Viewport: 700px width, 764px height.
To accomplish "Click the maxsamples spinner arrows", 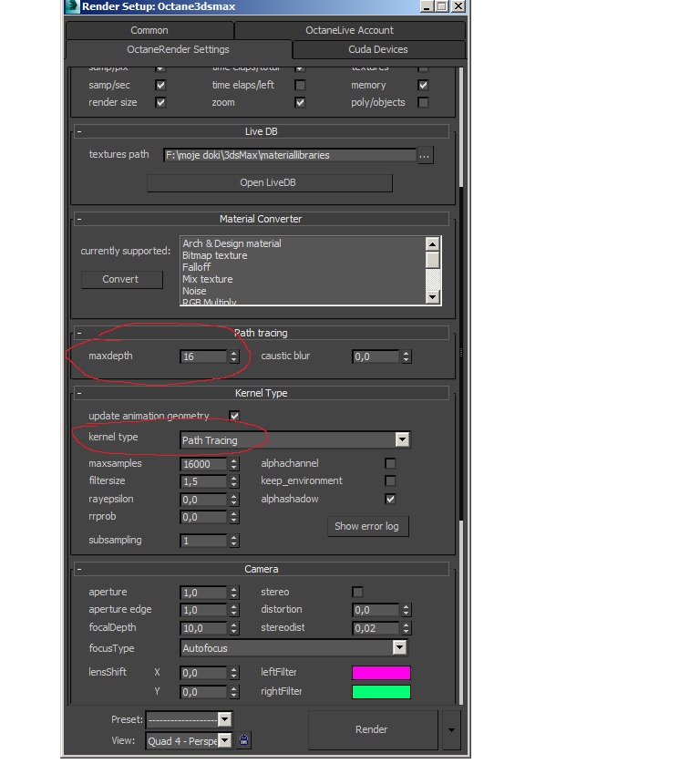I will [x=234, y=464].
